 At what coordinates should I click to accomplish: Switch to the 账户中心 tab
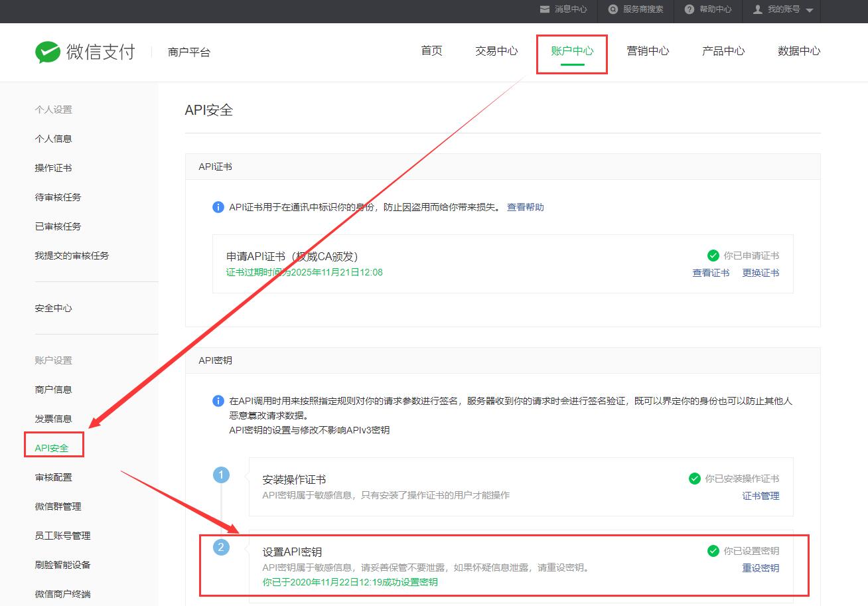(572, 50)
